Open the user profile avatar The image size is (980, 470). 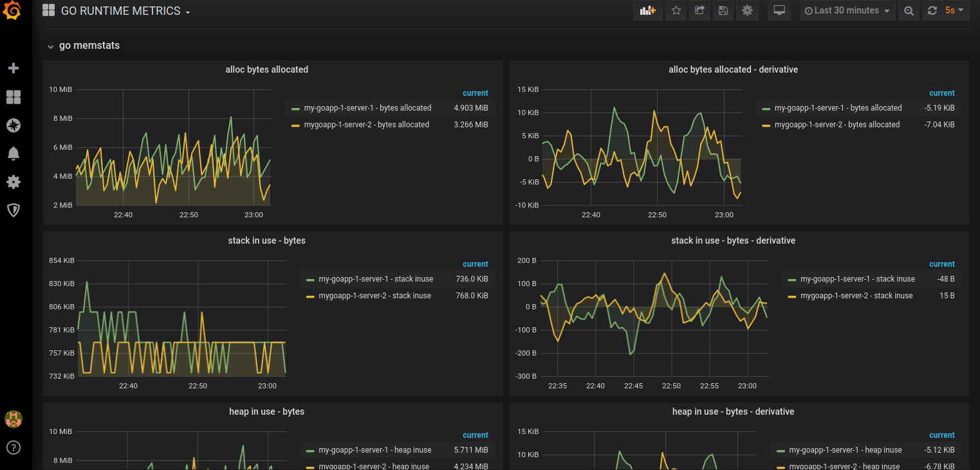coord(13,419)
